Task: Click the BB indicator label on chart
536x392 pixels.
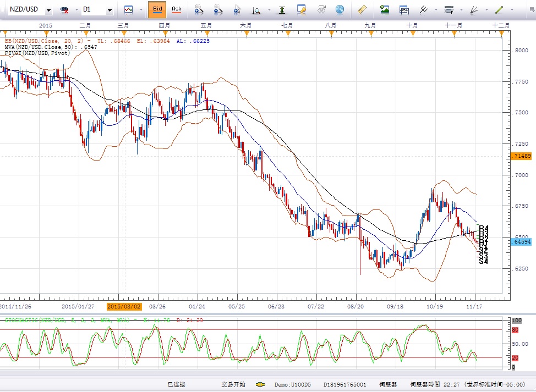Action: click(33, 41)
